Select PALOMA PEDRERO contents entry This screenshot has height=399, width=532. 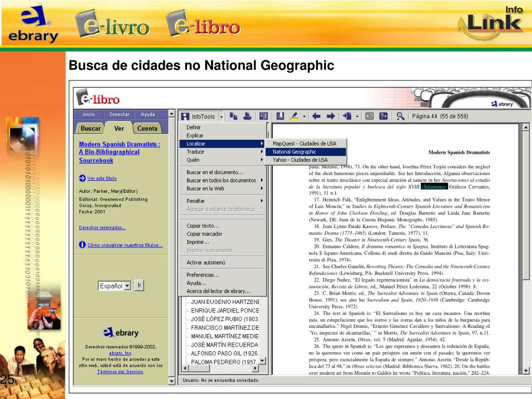[x=224, y=362]
